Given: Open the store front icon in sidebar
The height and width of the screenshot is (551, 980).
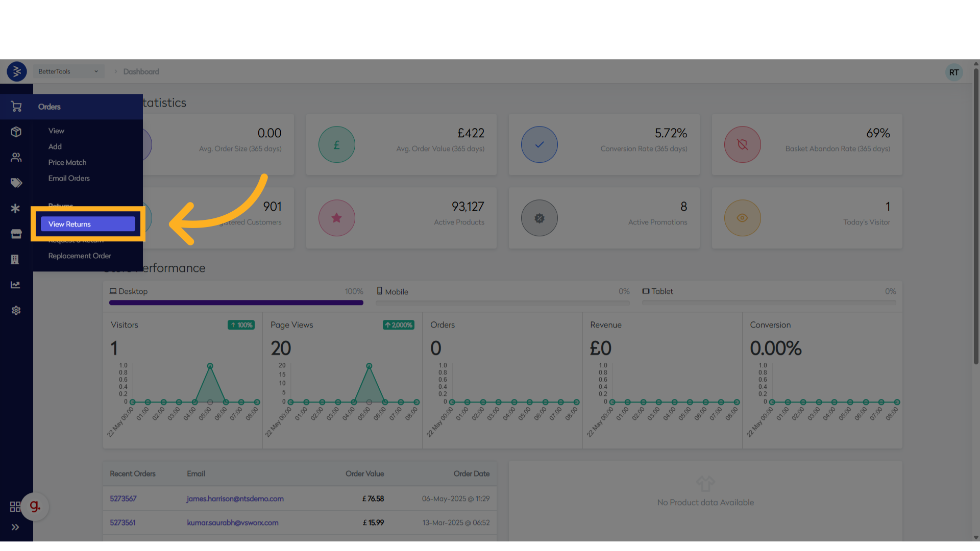Looking at the screenshot, I should [16, 234].
